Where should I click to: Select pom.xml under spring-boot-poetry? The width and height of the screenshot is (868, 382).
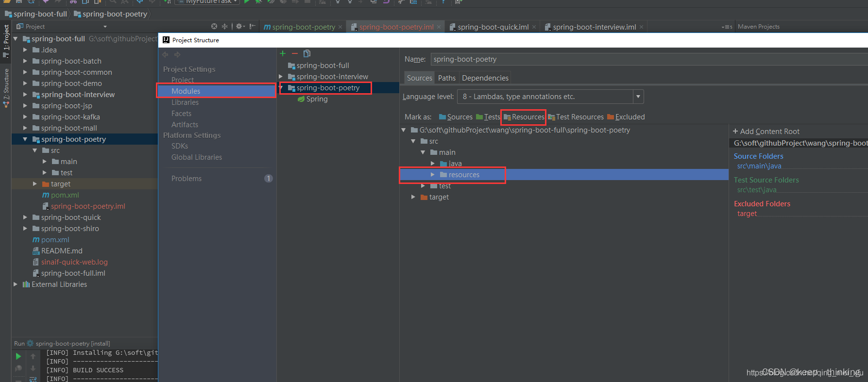[x=61, y=195]
